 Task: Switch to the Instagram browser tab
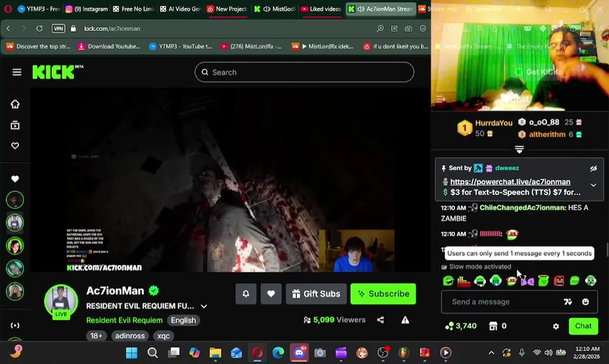point(87,9)
